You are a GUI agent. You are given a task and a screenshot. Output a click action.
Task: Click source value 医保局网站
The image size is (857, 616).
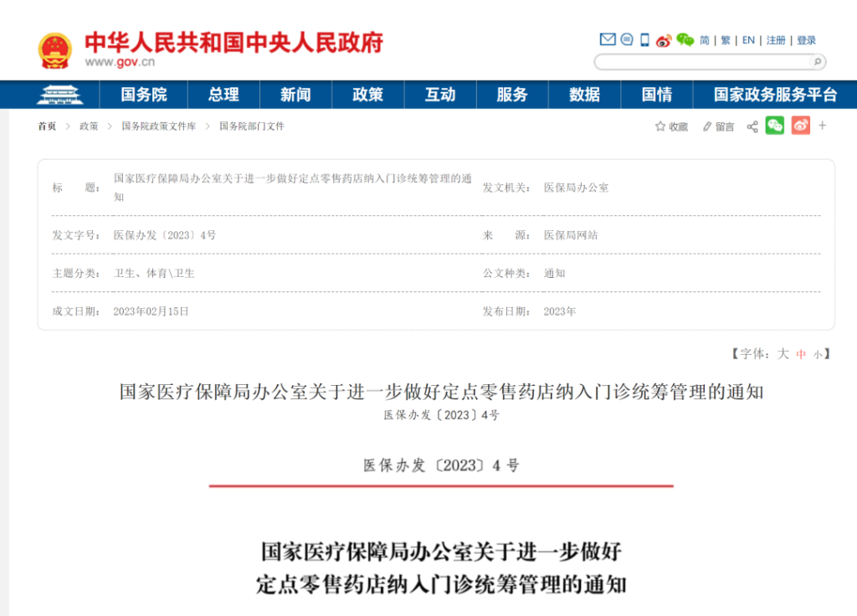coord(571,235)
